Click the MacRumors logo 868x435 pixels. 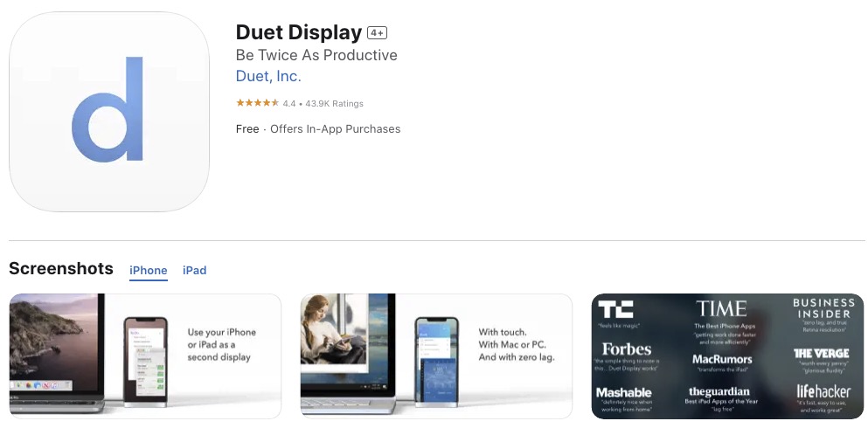[722, 359]
